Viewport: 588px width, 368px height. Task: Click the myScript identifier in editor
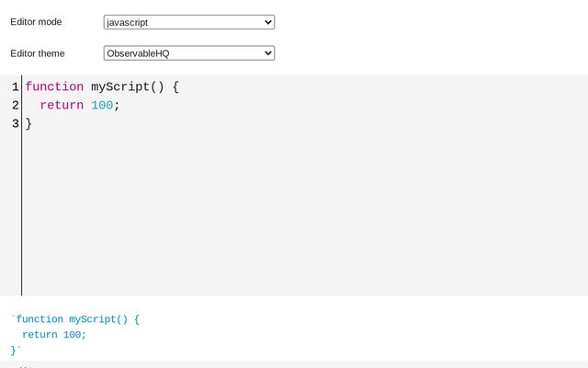(x=120, y=86)
